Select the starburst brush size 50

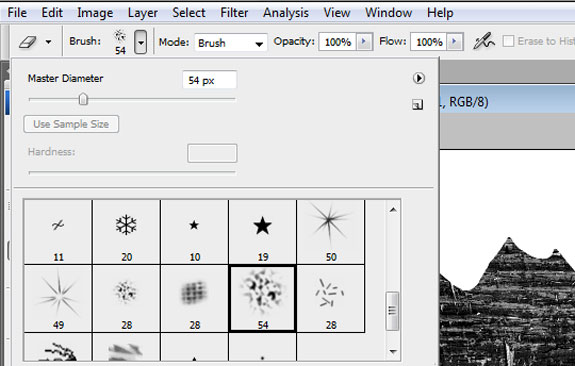tap(331, 232)
